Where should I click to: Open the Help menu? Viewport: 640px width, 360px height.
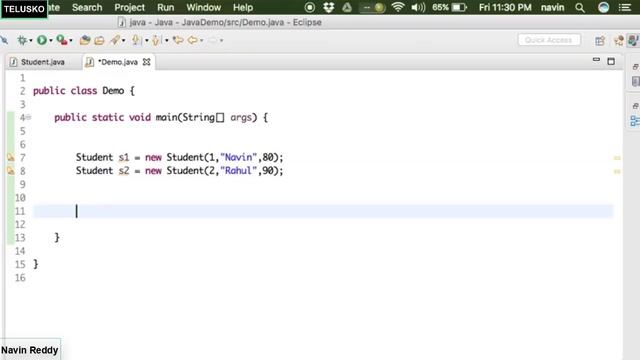point(243,7)
